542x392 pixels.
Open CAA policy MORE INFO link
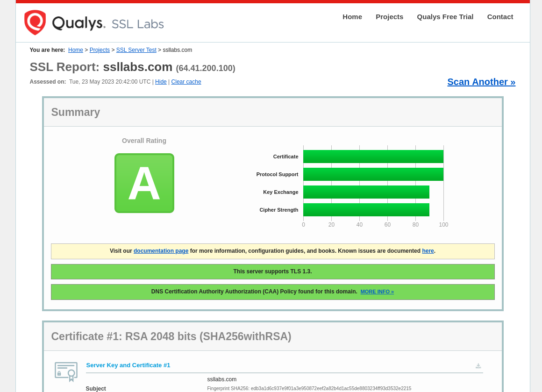(x=377, y=292)
